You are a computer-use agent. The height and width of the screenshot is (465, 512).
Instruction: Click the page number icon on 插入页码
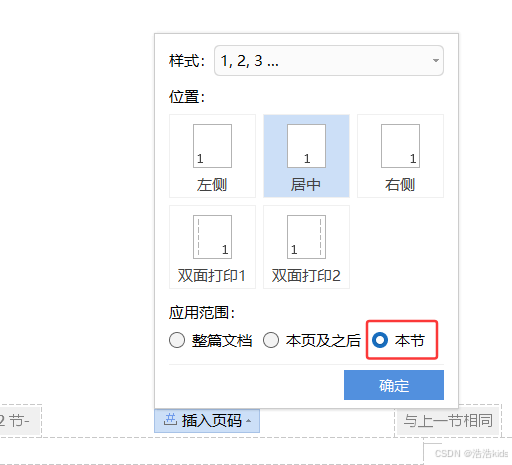coord(170,420)
